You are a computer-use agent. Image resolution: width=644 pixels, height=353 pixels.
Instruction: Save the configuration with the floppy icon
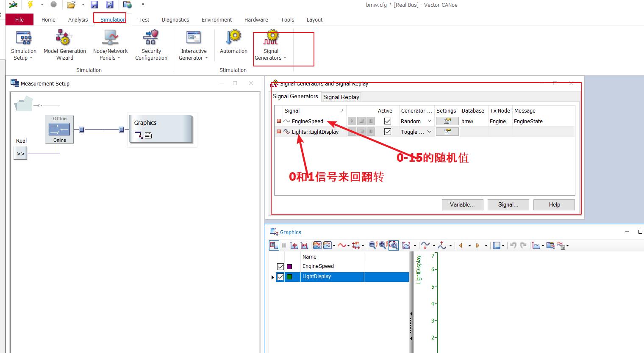tap(94, 5)
